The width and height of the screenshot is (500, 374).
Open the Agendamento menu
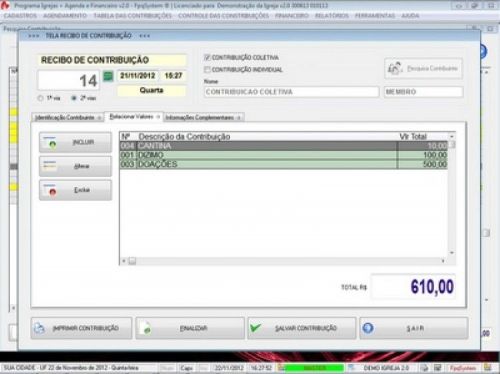[65, 16]
